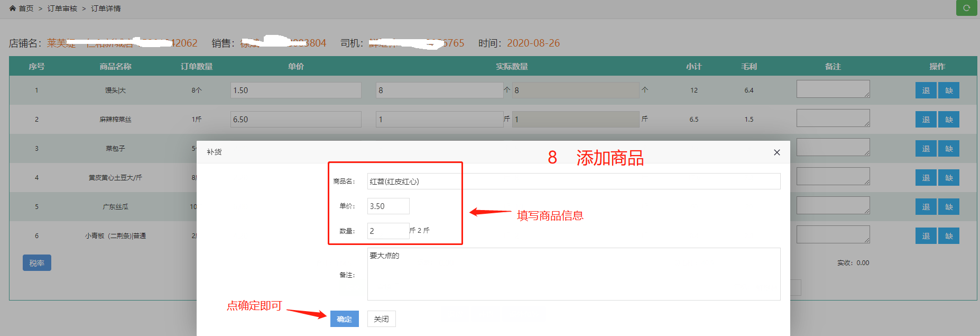
Task: Click 退 button for row 6
Action: coord(926,236)
